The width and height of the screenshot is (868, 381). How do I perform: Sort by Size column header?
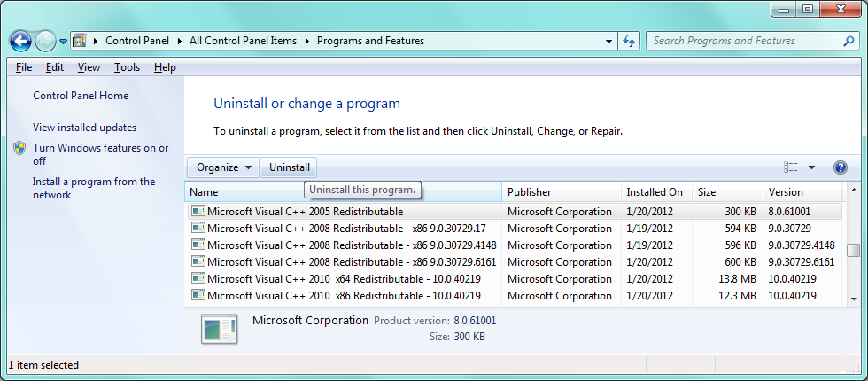coord(728,192)
